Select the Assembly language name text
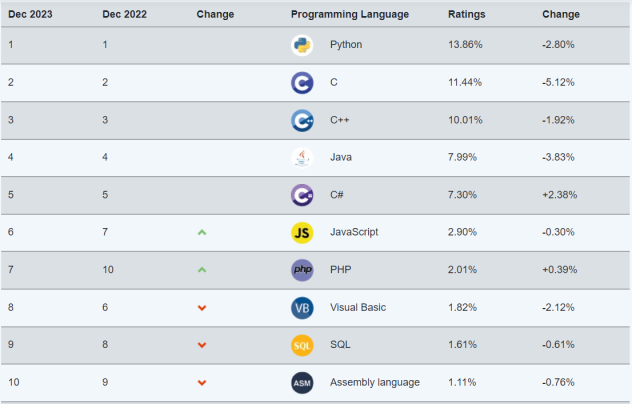The image size is (632, 404). click(x=374, y=382)
